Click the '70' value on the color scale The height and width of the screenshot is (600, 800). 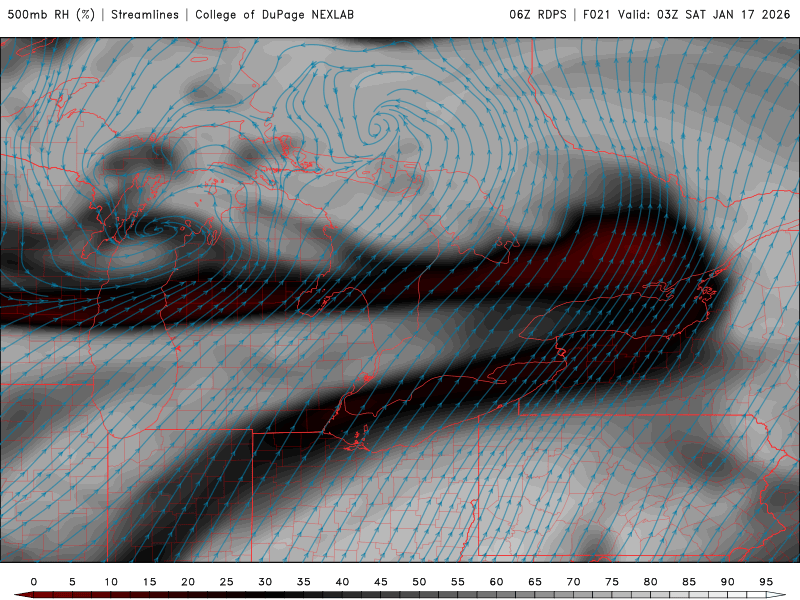(x=573, y=582)
